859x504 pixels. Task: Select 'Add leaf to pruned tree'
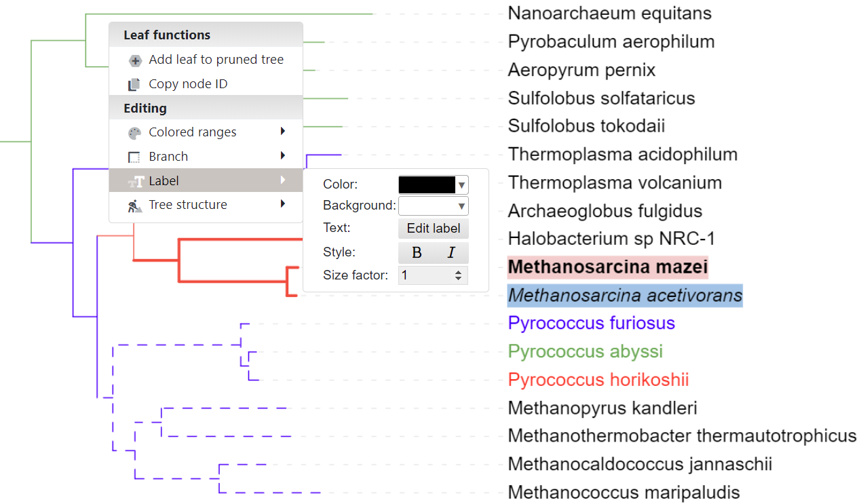[x=216, y=60]
